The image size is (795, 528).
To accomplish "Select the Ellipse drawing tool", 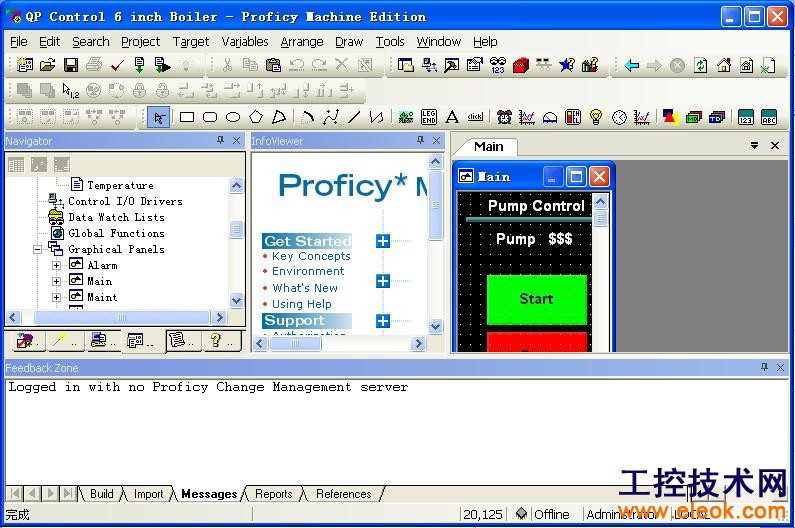I will pos(233,117).
